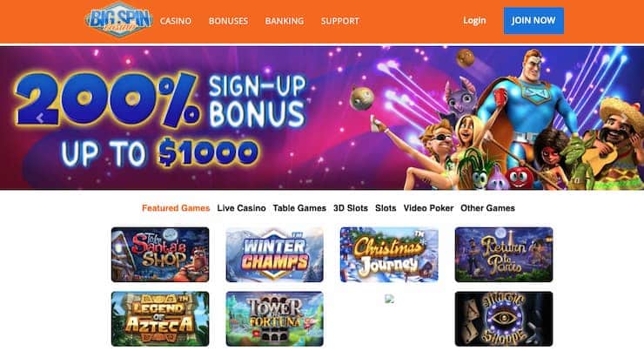Viewport: 644px width, 351px height.
Task: Click the Big Spin Casino logo
Action: click(118, 20)
